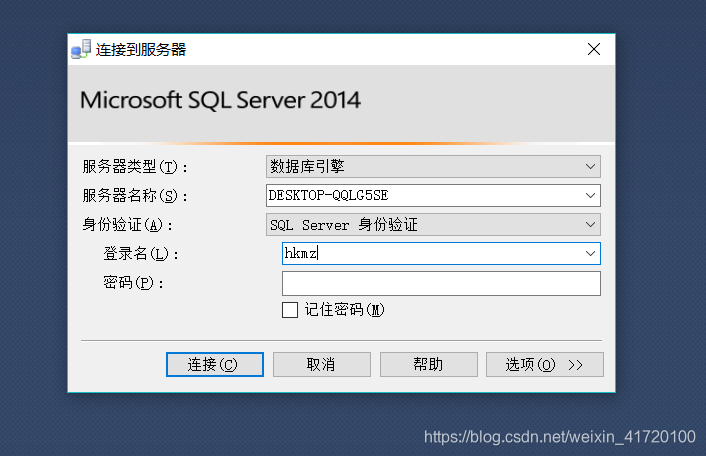The image size is (706, 456).
Task: Select the SQL Server 身份验证 combo text
Action: click(344, 224)
